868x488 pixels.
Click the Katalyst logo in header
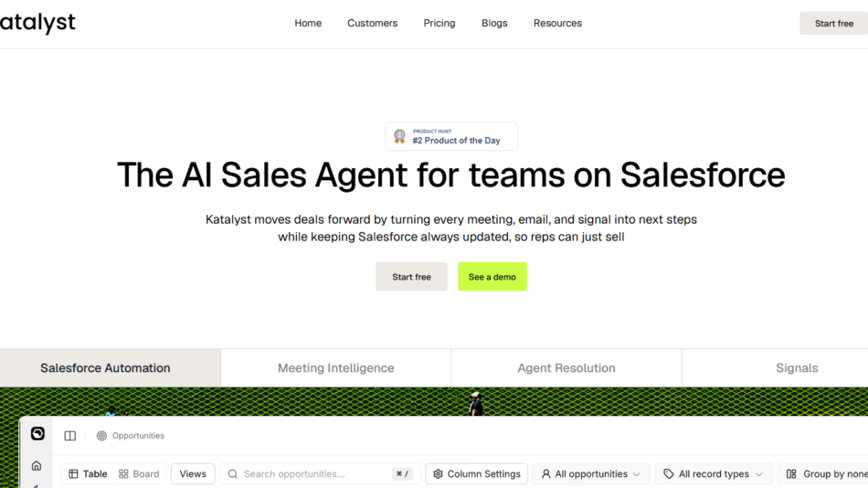point(37,23)
